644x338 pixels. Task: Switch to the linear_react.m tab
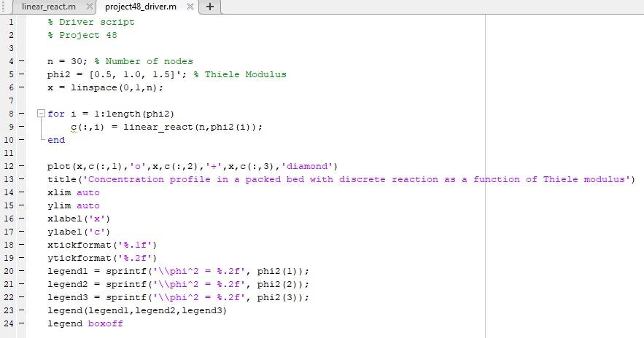(49, 7)
